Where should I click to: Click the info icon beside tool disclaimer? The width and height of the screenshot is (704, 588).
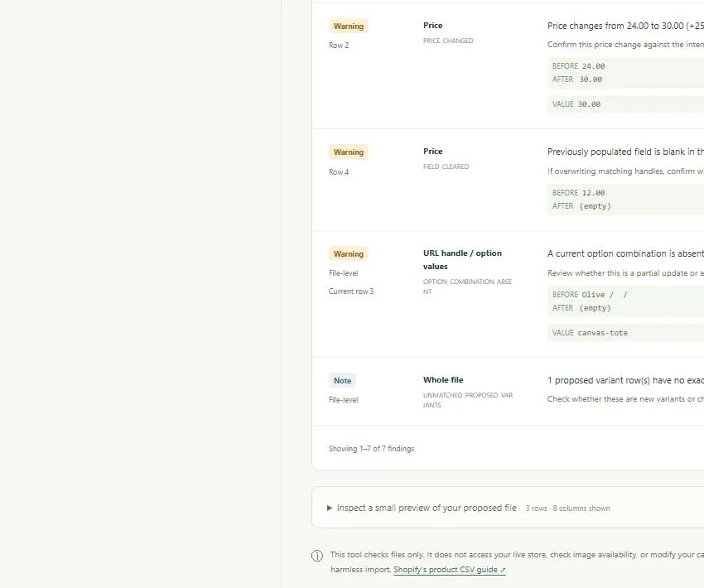point(317,556)
